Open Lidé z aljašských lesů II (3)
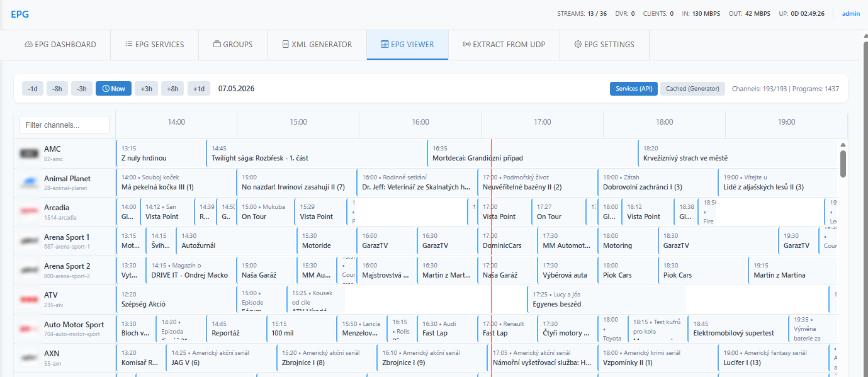 778,183
